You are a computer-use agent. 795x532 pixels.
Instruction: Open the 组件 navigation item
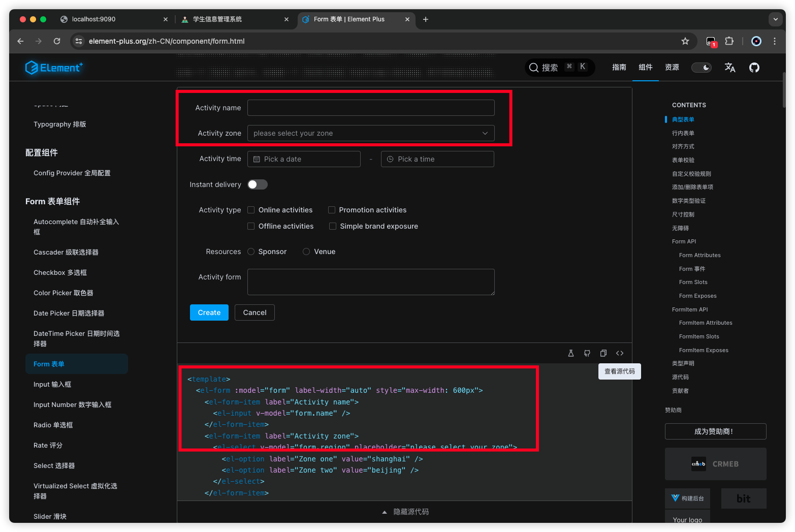646,68
